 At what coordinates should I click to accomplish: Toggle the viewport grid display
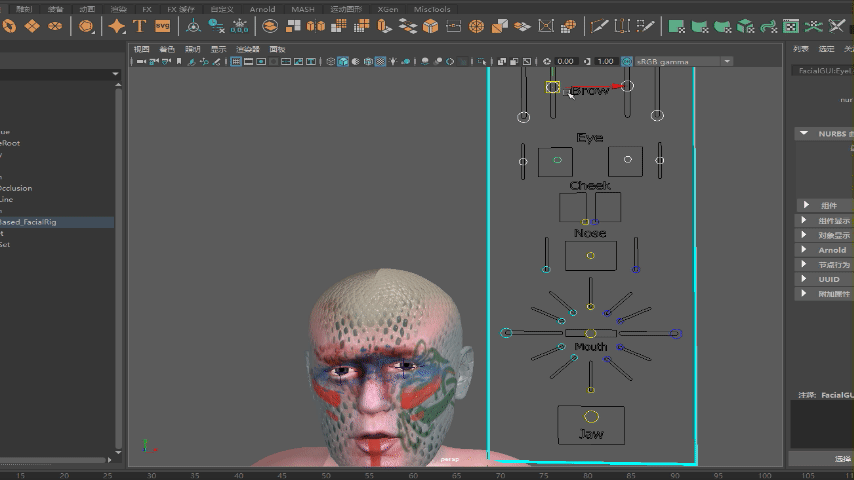click(236, 62)
